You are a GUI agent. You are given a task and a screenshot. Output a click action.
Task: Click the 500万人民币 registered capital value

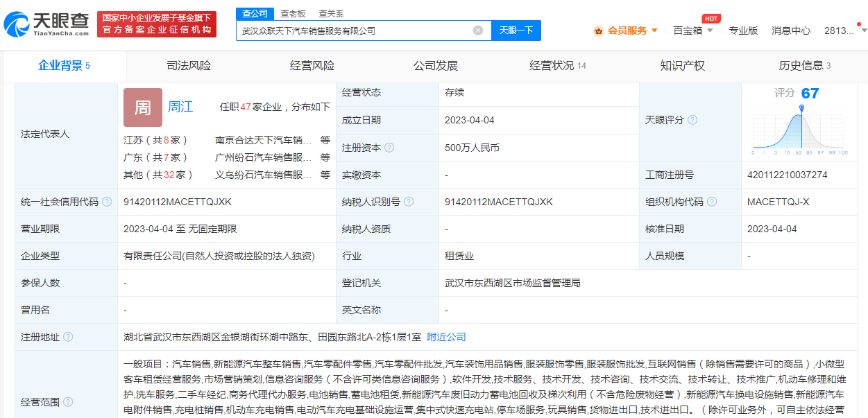click(x=472, y=148)
